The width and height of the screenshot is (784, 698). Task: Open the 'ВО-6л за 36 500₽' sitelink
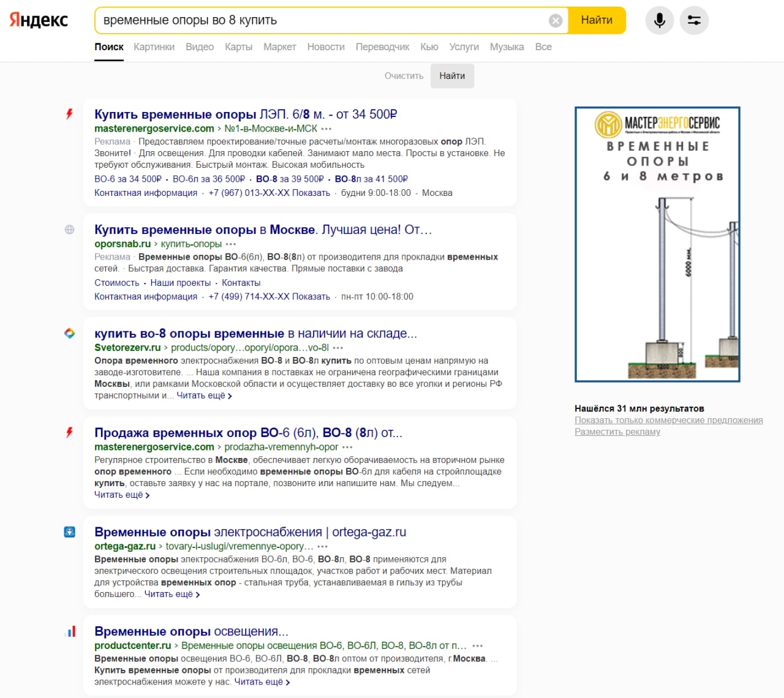pyautogui.click(x=209, y=179)
